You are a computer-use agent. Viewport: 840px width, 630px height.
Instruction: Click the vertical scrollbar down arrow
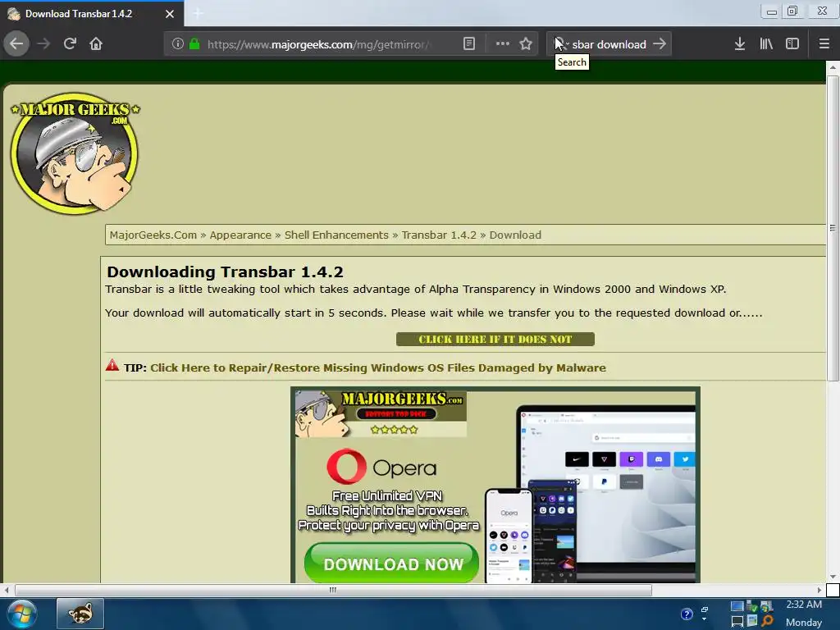(832, 577)
